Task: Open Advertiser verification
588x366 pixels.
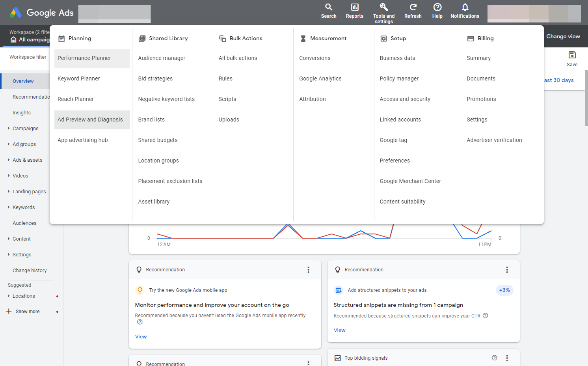Action: [494, 140]
